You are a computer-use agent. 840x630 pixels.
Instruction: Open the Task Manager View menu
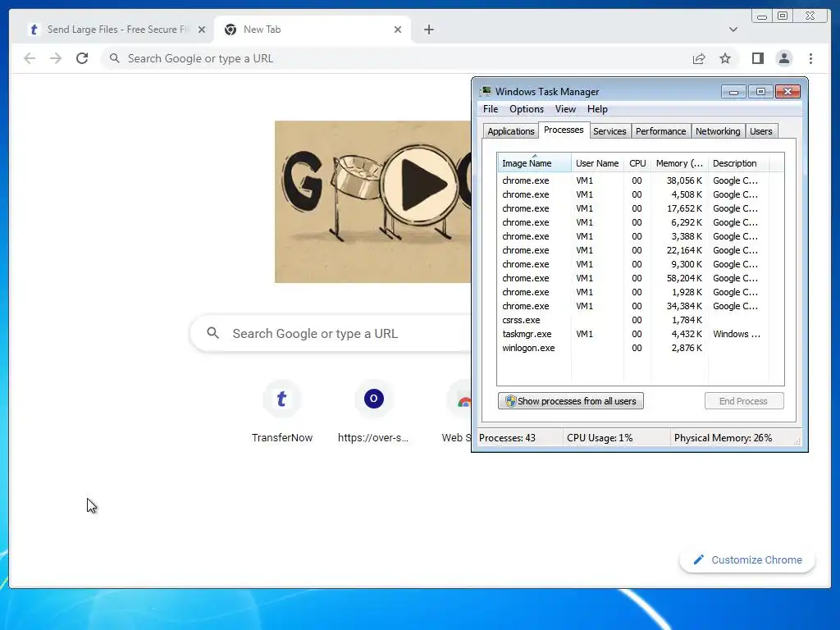tap(565, 109)
